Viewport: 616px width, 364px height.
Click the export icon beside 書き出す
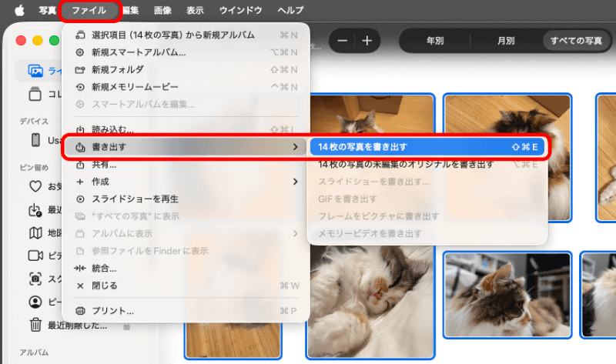point(80,147)
